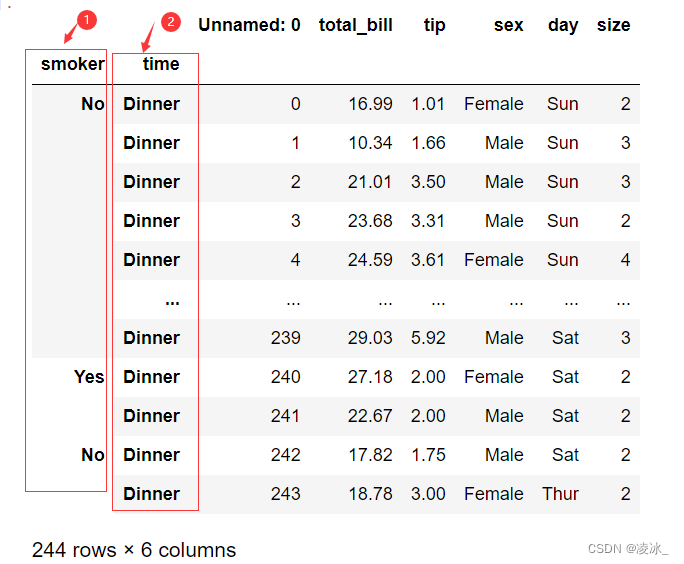Click the tip value 5.92

(428, 338)
